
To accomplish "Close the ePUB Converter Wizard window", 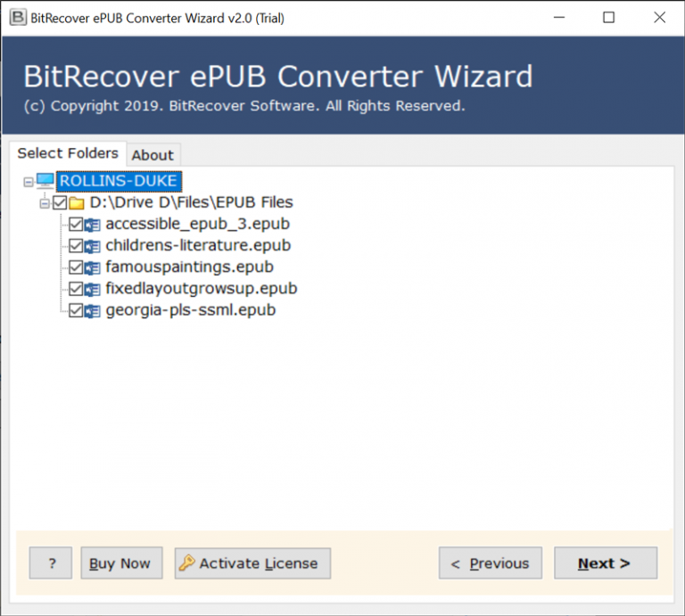I will [659, 18].
